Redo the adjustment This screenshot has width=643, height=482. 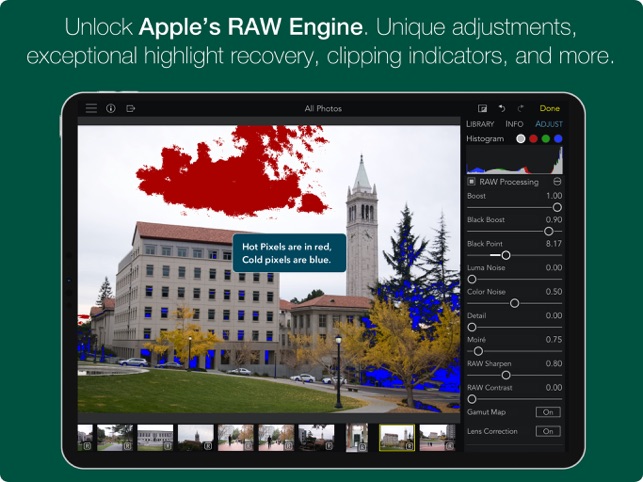click(521, 108)
